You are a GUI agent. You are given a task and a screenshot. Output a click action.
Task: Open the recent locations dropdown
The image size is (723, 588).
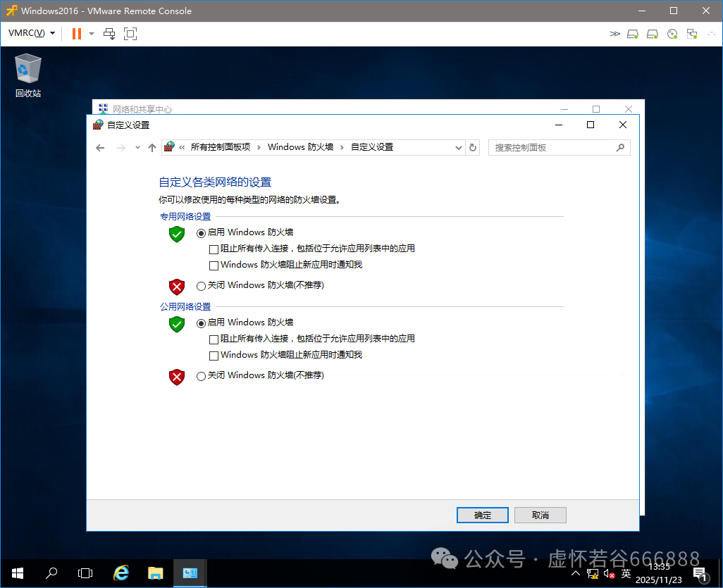[137, 148]
